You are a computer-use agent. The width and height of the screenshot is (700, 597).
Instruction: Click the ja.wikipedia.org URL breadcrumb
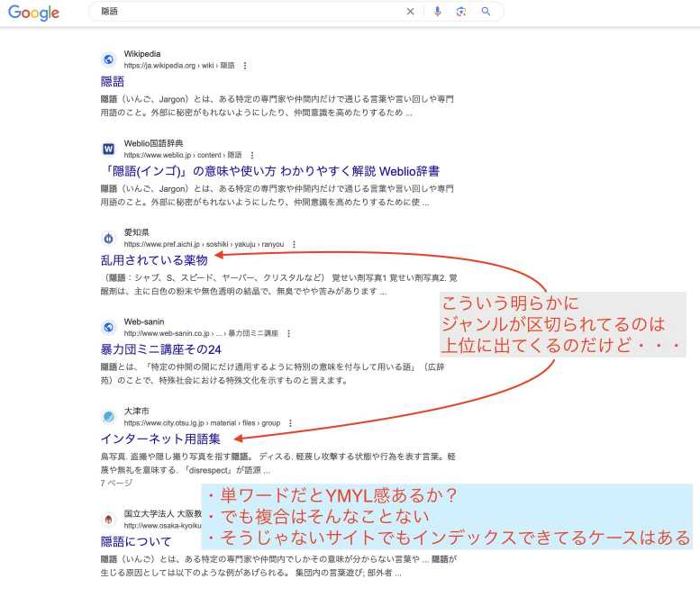click(x=179, y=66)
